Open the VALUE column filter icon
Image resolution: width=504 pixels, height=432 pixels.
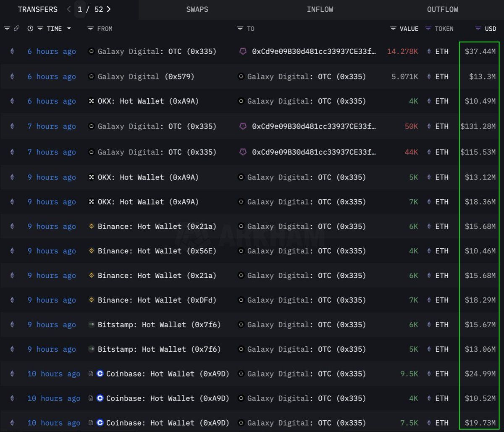[393, 29]
